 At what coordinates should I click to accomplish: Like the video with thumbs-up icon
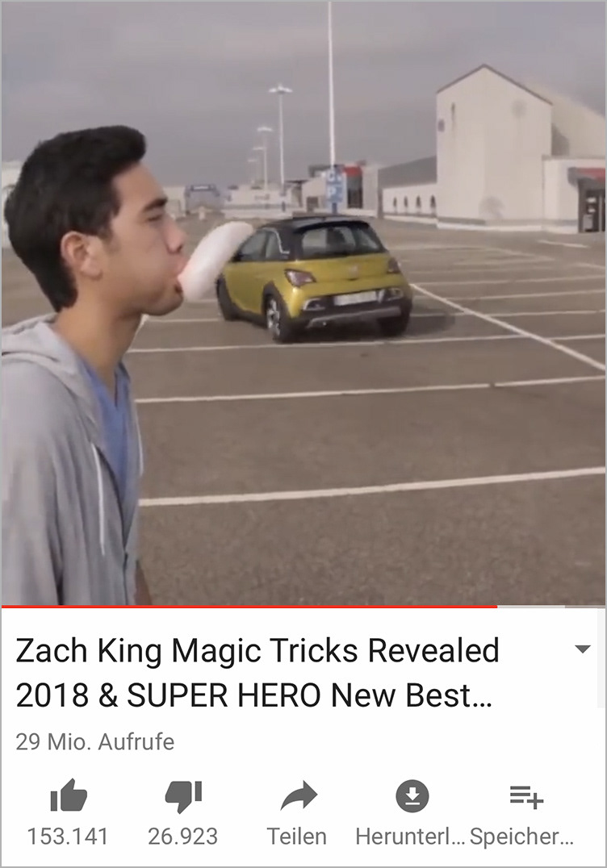69,795
